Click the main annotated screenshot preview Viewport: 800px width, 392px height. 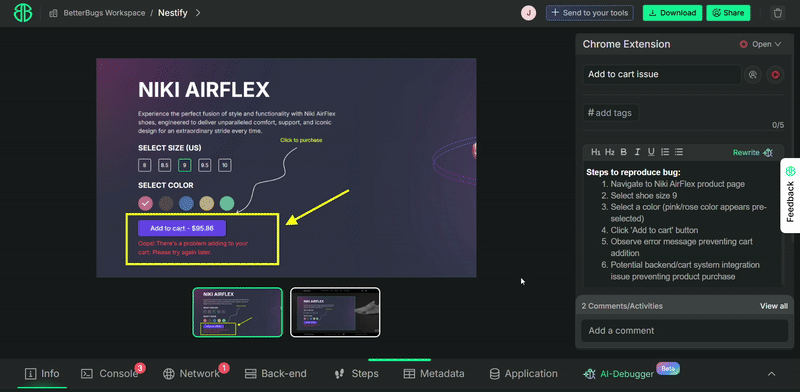pyautogui.click(x=286, y=168)
